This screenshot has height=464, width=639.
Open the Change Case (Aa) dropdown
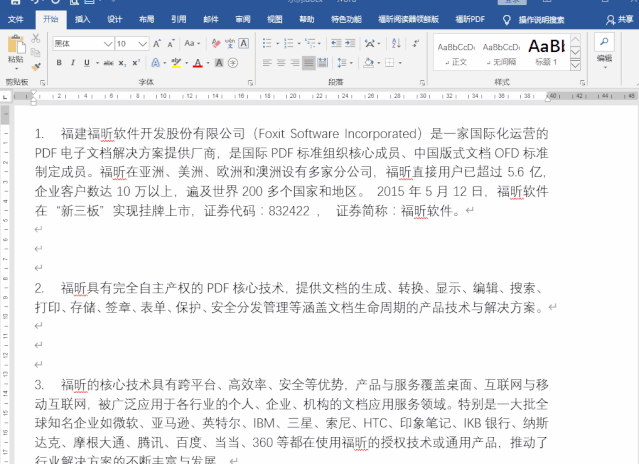(192, 43)
